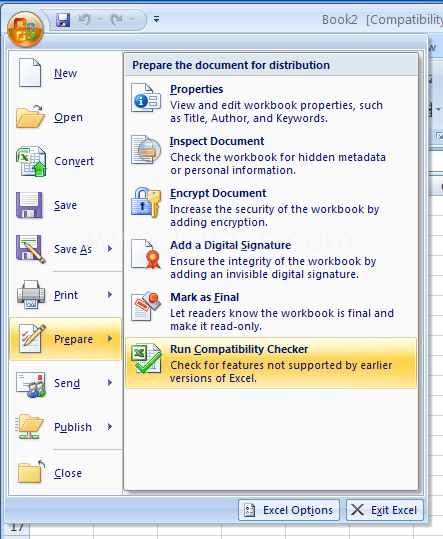This screenshot has width=443, height=539.
Task: Click the Excel Options button
Action: (289, 510)
